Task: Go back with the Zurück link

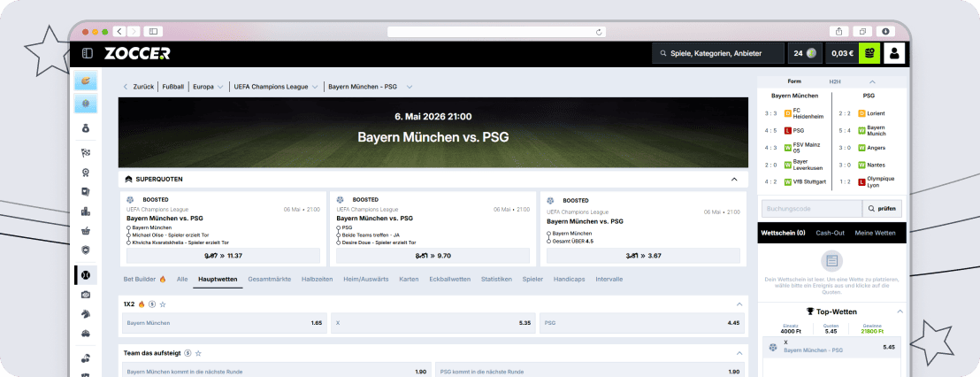Action: tap(139, 87)
